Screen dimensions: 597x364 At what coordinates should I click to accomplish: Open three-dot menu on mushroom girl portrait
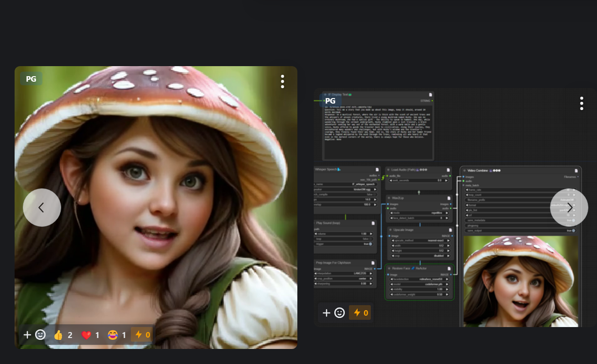coord(282,81)
